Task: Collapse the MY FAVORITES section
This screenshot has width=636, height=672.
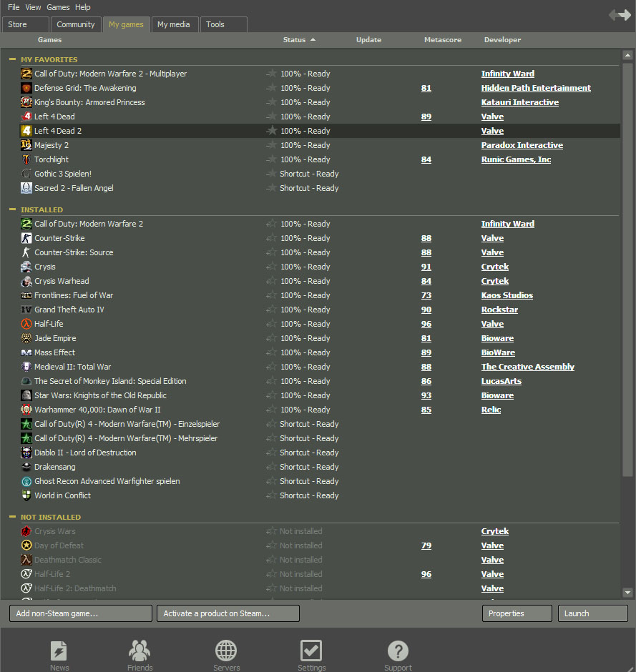Action: point(12,59)
